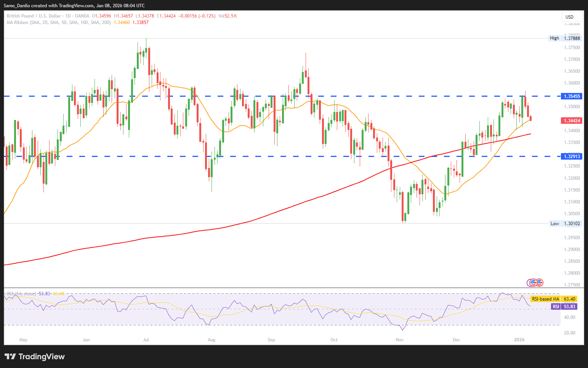Image resolution: width=588 pixels, height=368 pixels.
Task: Open the USD currency selector
Action: (x=572, y=17)
